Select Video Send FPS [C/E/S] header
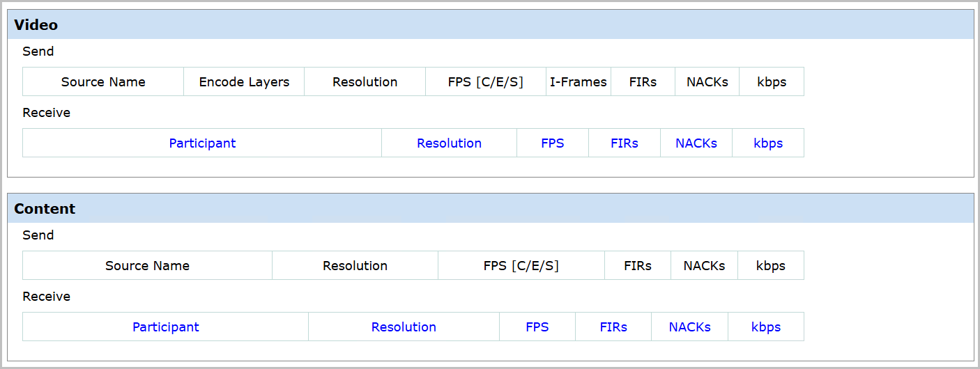Image resolution: width=980 pixels, height=369 pixels. click(x=485, y=82)
